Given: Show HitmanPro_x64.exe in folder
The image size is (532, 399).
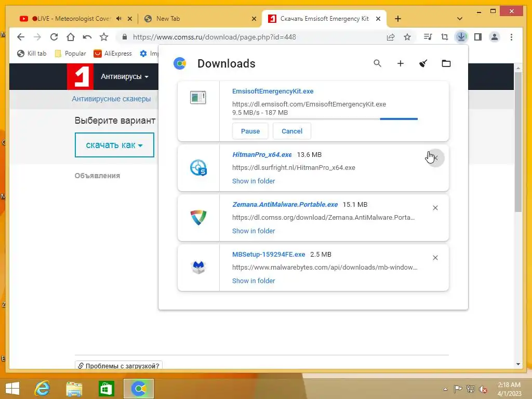Looking at the screenshot, I should pos(254,181).
